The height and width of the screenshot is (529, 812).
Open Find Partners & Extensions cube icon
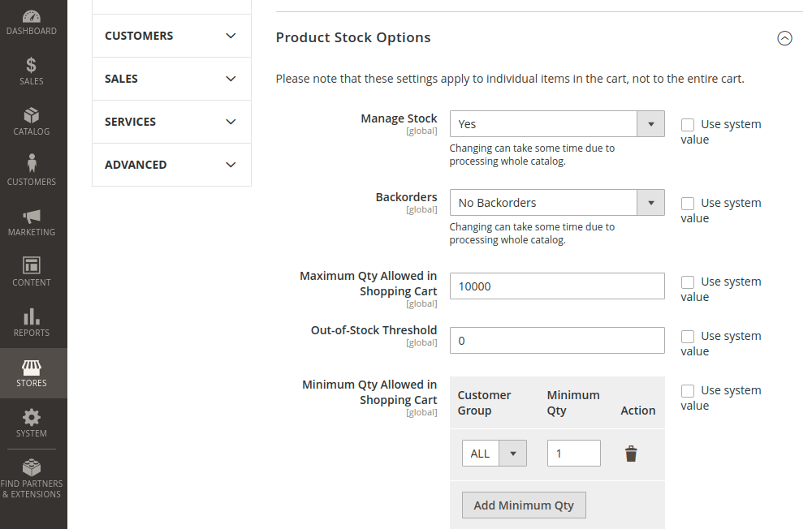point(32,467)
